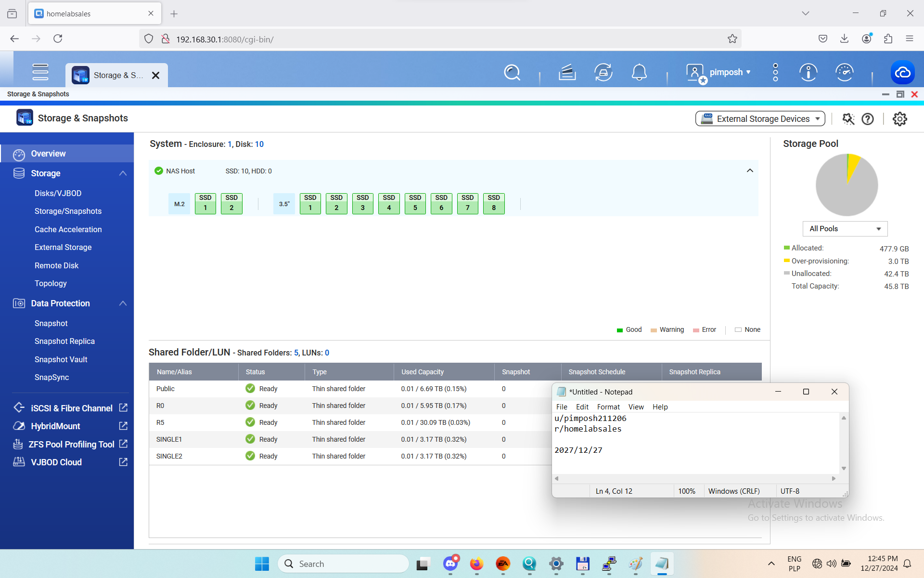Image resolution: width=924 pixels, height=578 pixels.
Task: Open VJBOD Cloud external link icon
Action: 123,462
